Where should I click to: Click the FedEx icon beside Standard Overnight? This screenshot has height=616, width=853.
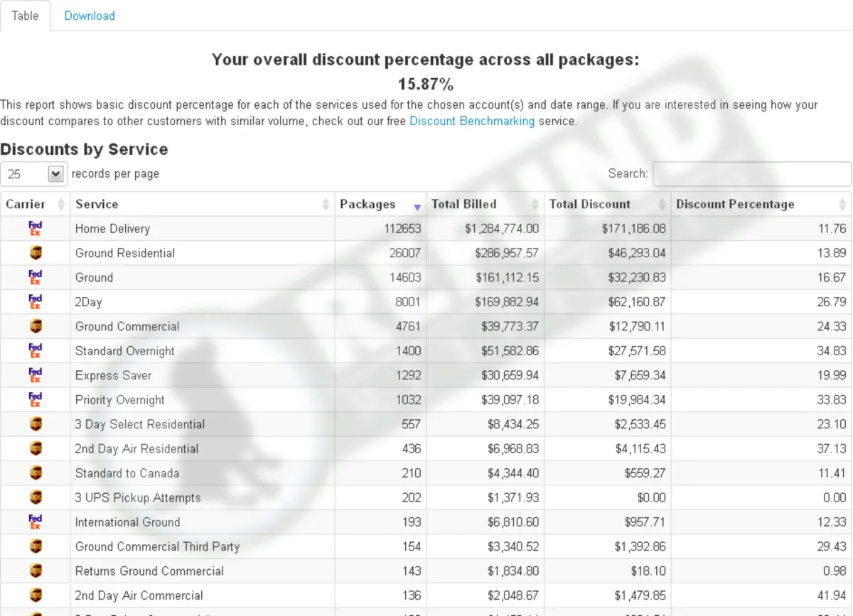pyautogui.click(x=35, y=350)
